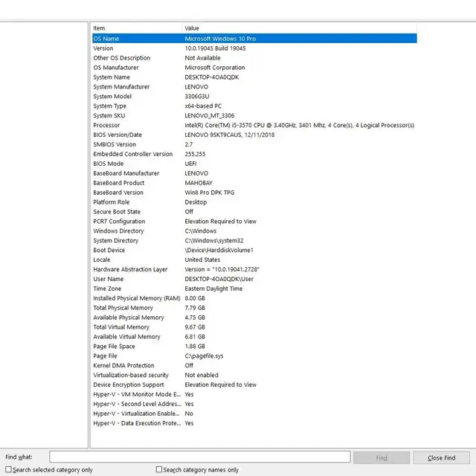The width and height of the screenshot is (476, 476).
Task: Select Installed Physical Memory (RAM) row
Action: point(254,298)
